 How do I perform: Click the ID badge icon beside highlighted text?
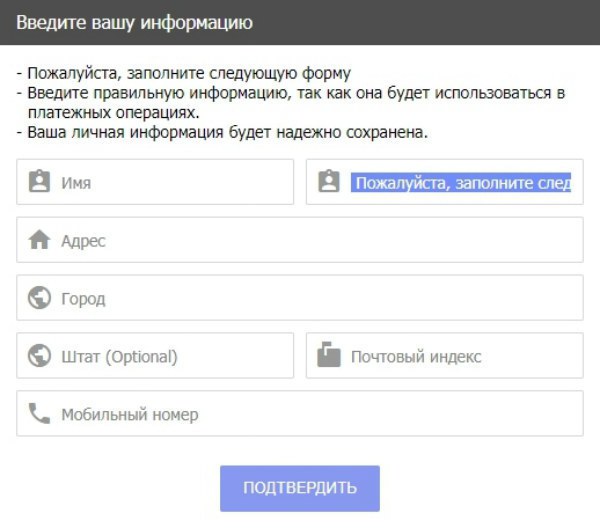tap(328, 183)
